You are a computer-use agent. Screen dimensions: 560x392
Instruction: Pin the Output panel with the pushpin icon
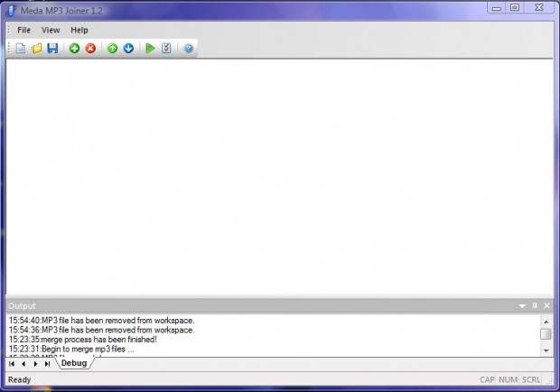pos(535,305)
